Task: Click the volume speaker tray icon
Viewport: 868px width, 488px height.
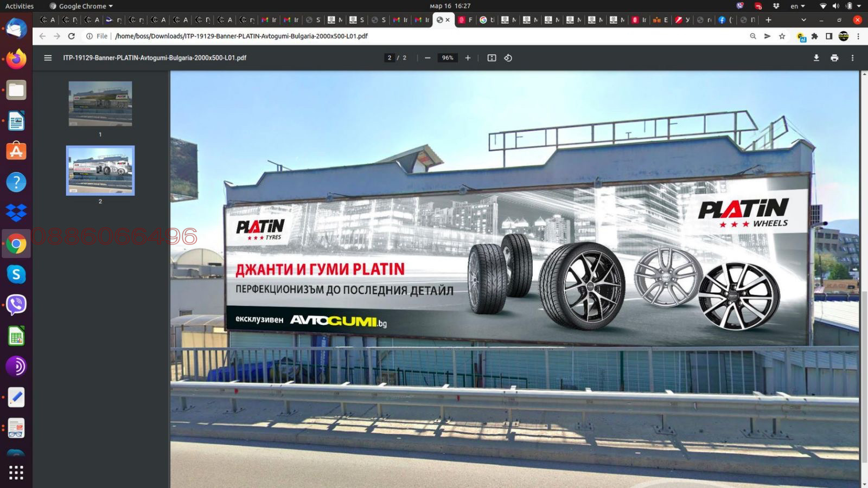Action: [x=835, y=6]
